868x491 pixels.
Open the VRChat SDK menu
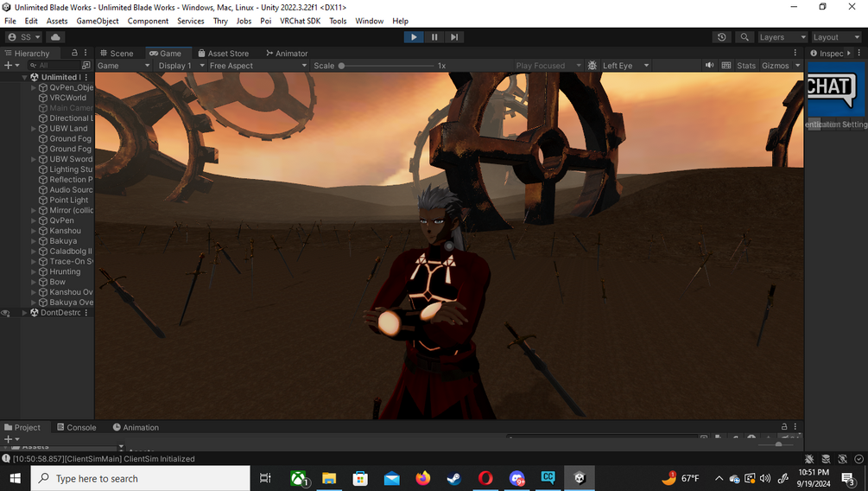click(x=300, y=21)
